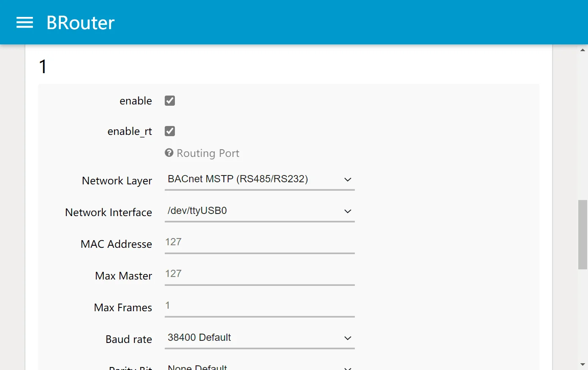Click the MAC Addresse label
This screenshot has height=370, width=588.
(116, 244)
